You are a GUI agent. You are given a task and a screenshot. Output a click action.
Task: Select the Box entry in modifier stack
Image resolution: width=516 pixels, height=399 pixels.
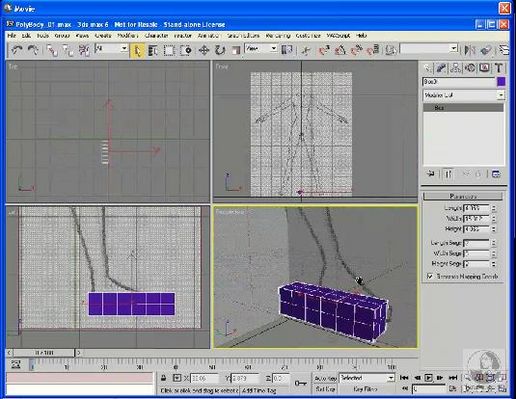click(463, 108)
